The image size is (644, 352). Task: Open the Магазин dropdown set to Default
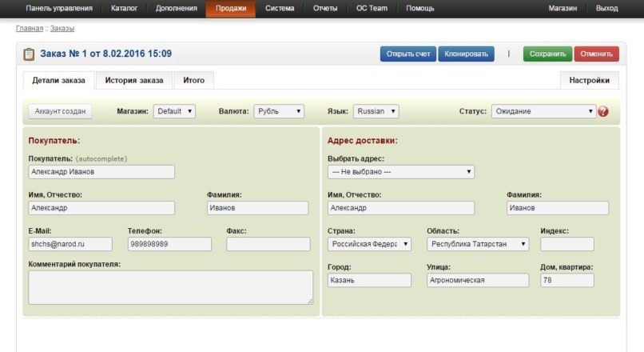coord(174,112)
